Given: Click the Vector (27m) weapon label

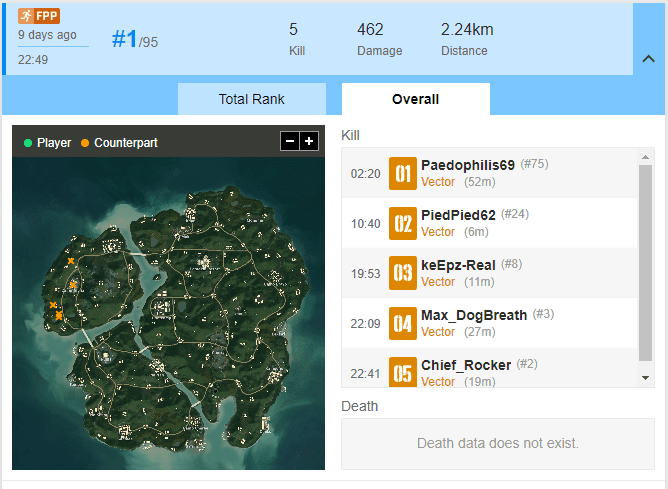Looking at the screenshot, I should (x=458, y=332).
